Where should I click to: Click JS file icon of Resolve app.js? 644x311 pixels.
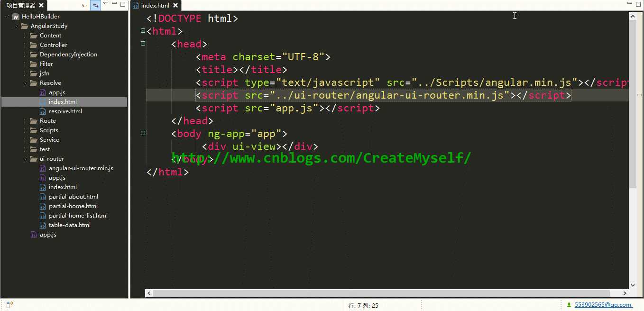(x=43, y=92)
